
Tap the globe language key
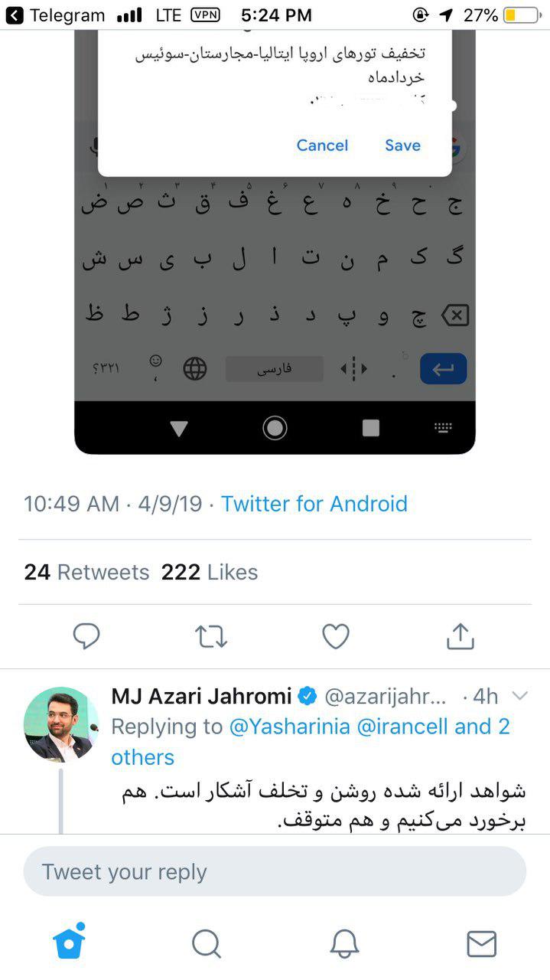[195, 369]
